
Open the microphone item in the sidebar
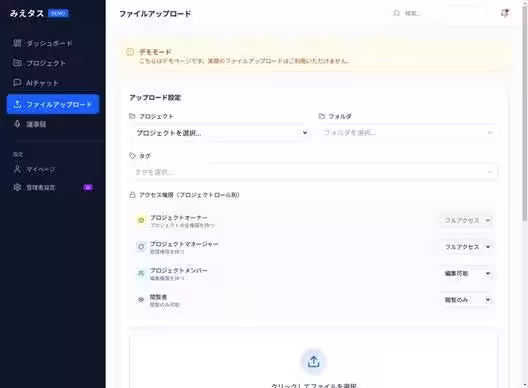pyautogui.click(x=53, y=124)
